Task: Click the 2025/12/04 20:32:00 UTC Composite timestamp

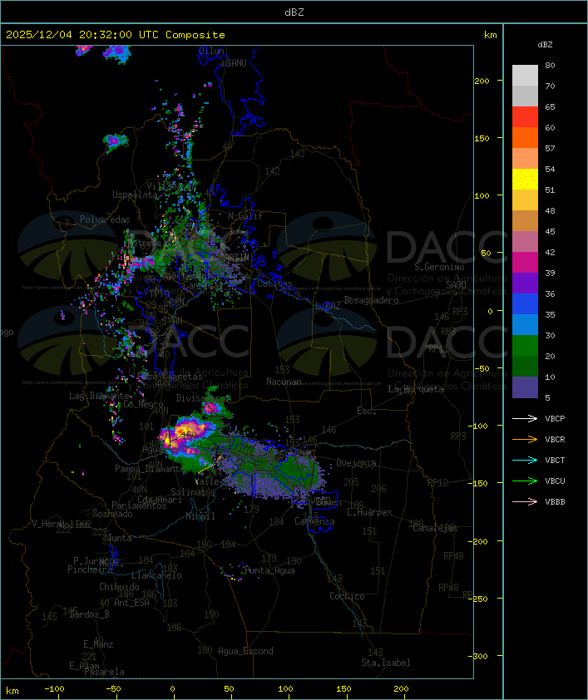Action: [116, 35]
